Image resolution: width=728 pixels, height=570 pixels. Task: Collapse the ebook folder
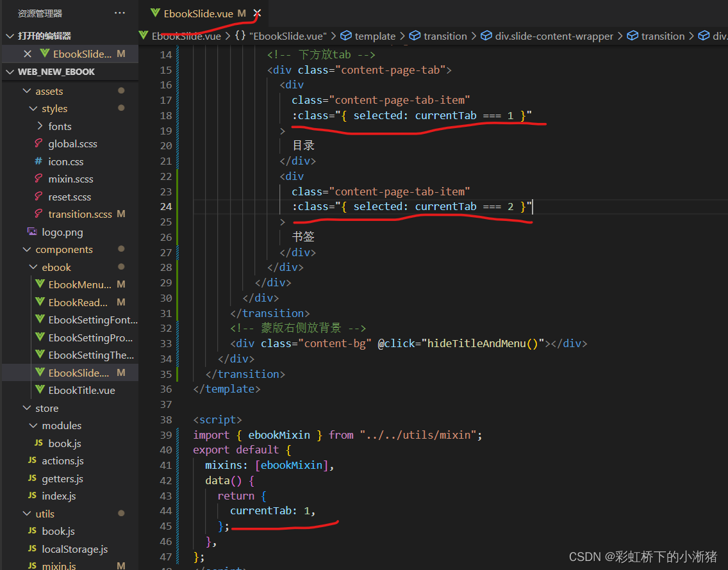[33, 267]
